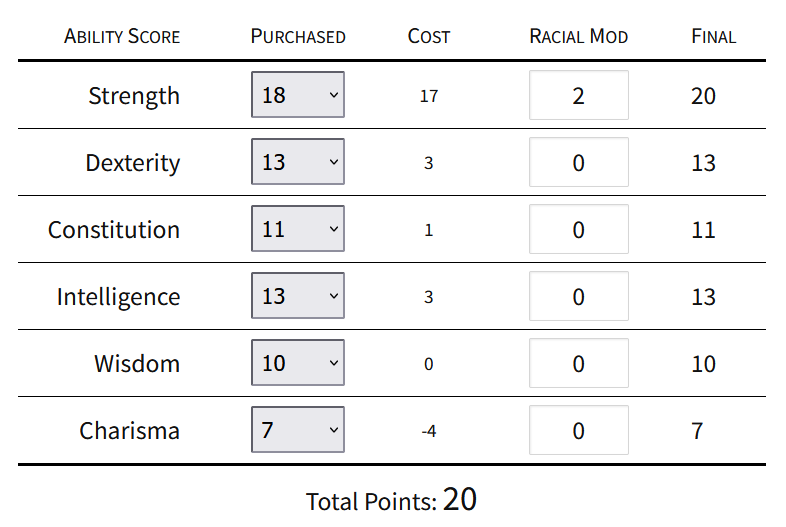Click the Strength racial mod input field

pos(578,96)
